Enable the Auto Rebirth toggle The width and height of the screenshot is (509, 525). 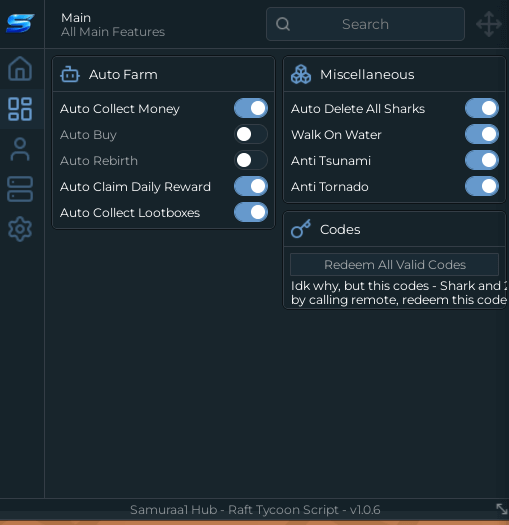click(251, 160)
